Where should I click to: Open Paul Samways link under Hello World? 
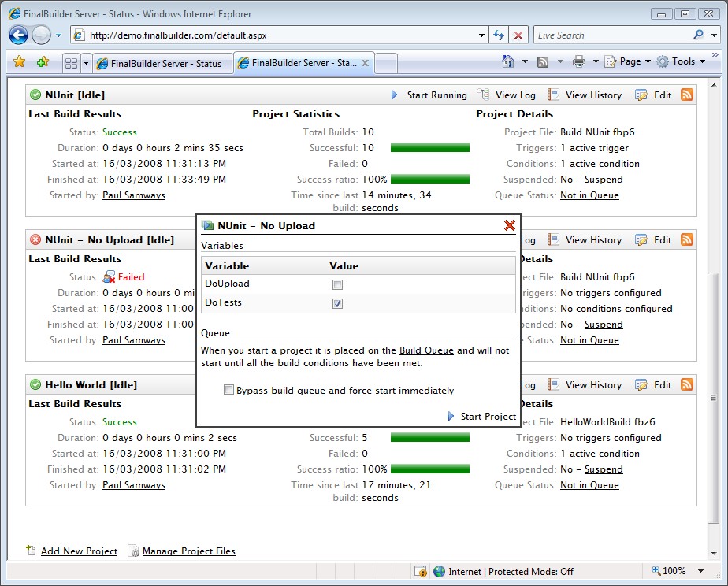pos(134,485)
